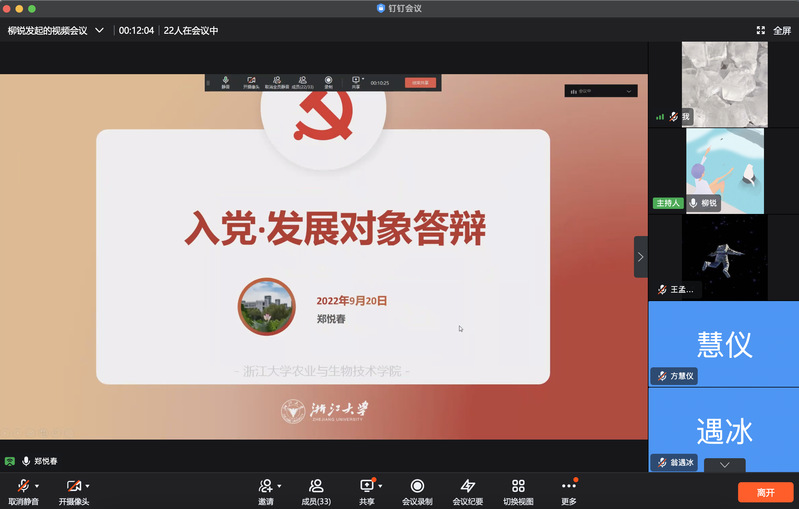Click the microphone icon beside host 柳锐
Viewport: 799px width, 509px height.
[x=693, y=203]
